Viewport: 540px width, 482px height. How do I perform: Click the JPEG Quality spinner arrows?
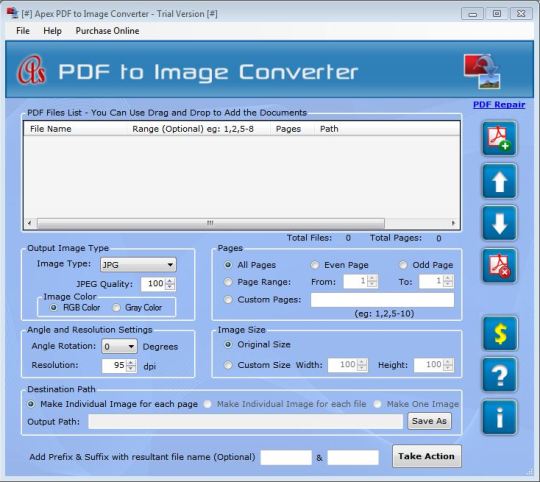click(170, 284)
